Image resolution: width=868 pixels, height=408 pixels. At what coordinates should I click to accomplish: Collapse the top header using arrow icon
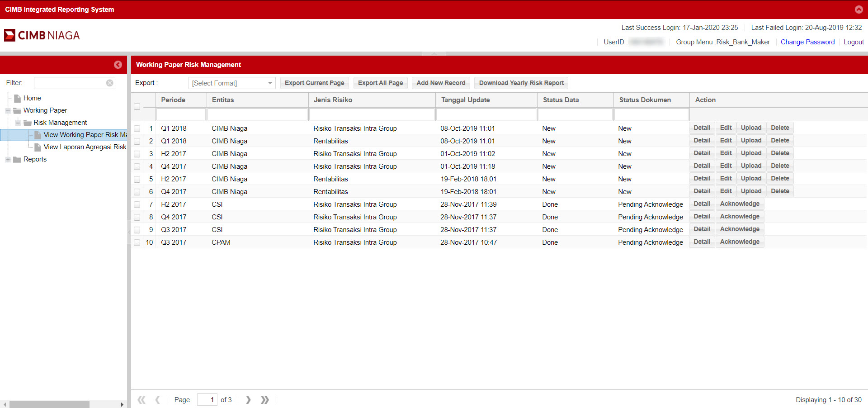[x=859, y=9]
